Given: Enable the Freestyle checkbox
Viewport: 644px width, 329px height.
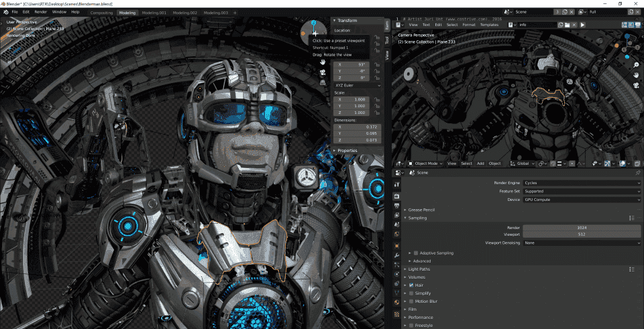Looking at the screenshot, I should pos(411,325).
